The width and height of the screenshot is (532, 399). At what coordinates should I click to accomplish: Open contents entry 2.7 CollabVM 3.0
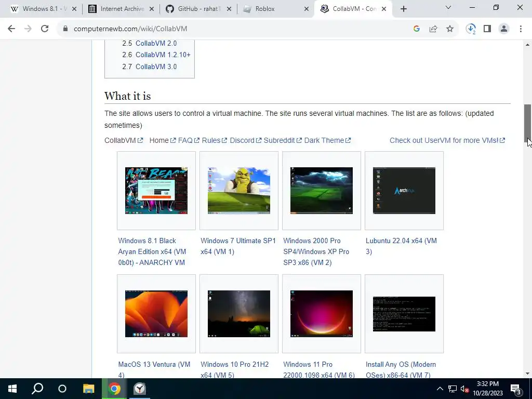[156, 66]
